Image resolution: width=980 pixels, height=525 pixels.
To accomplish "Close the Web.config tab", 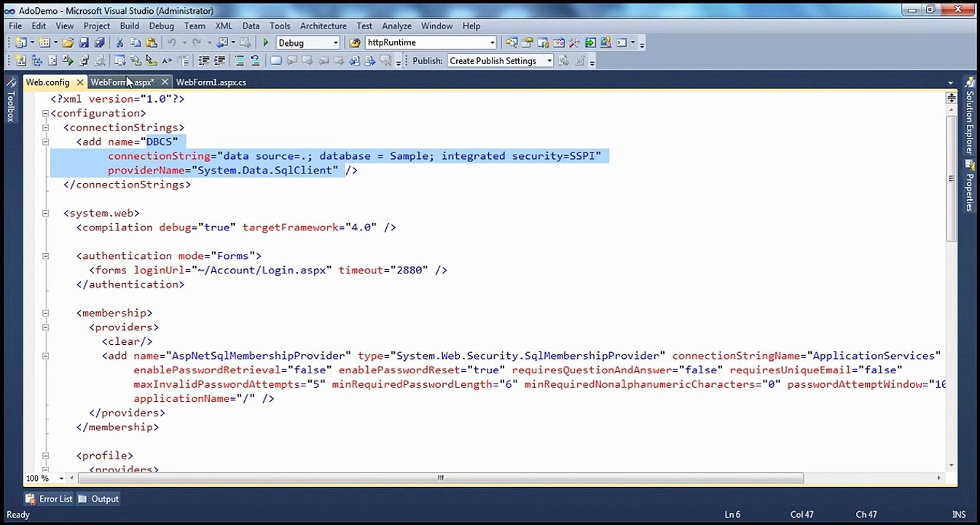I will [80, 82].
